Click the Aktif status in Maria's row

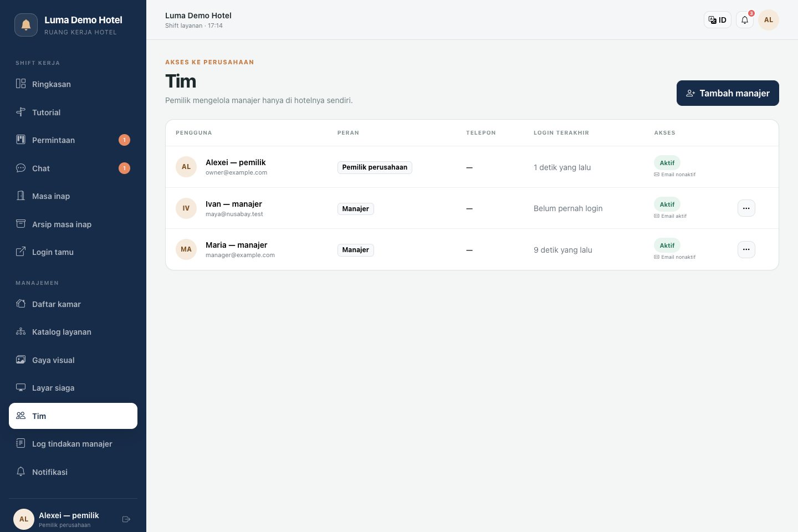pyautogui.click(x=667, y=245)
